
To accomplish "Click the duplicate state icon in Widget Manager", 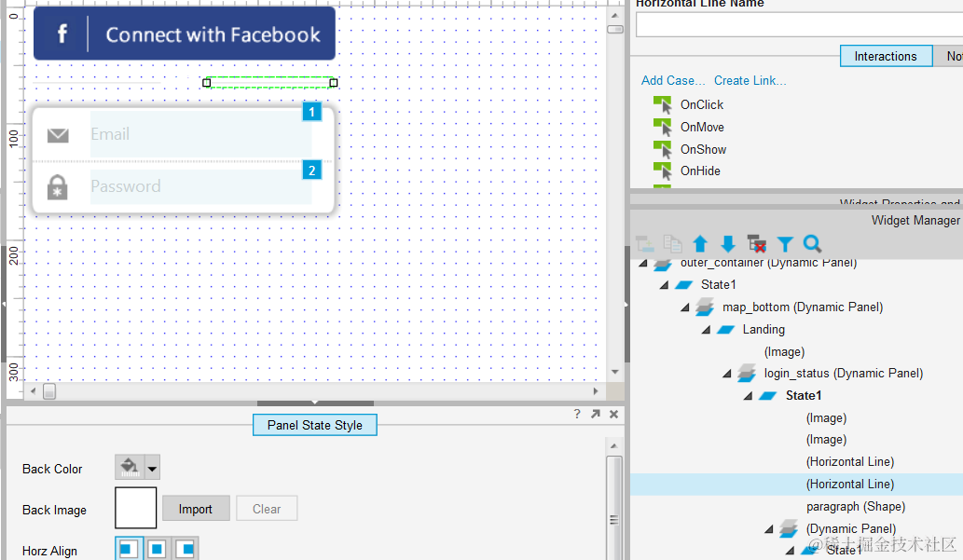I will [672, 244].
